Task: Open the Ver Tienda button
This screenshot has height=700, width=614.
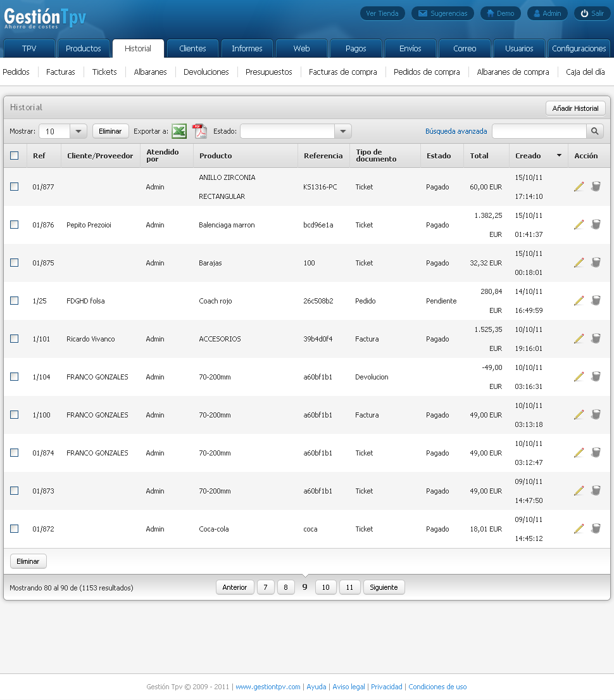Action: tap(382, 13)
